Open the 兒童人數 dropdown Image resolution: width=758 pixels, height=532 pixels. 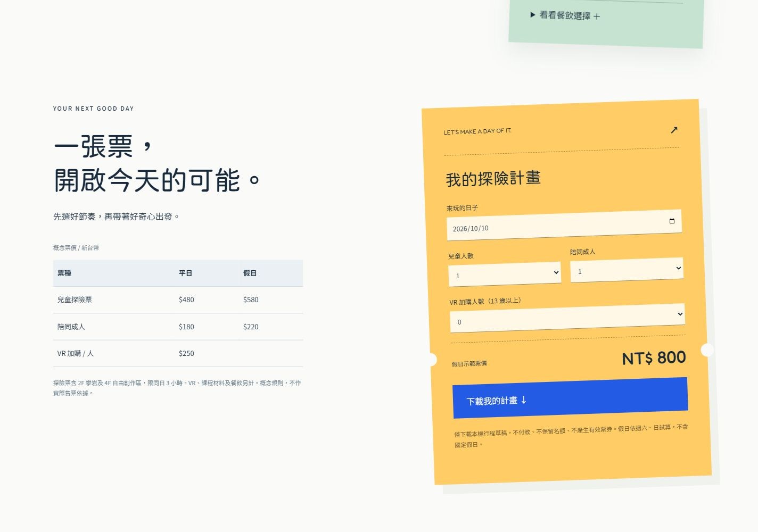[x=505, y=273]
